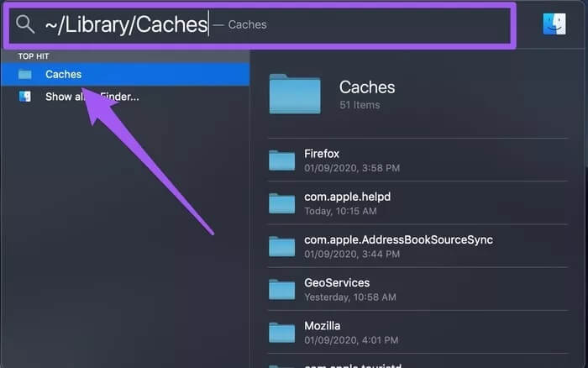Screen dimensions: 588x368
Task: Click the Mozilla folder icon
Action: [x=281, y=333]
